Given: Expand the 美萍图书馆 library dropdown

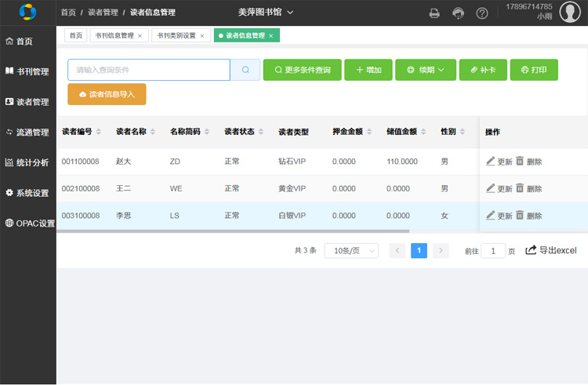Looking at the screenshot, I should pos(266,12).
